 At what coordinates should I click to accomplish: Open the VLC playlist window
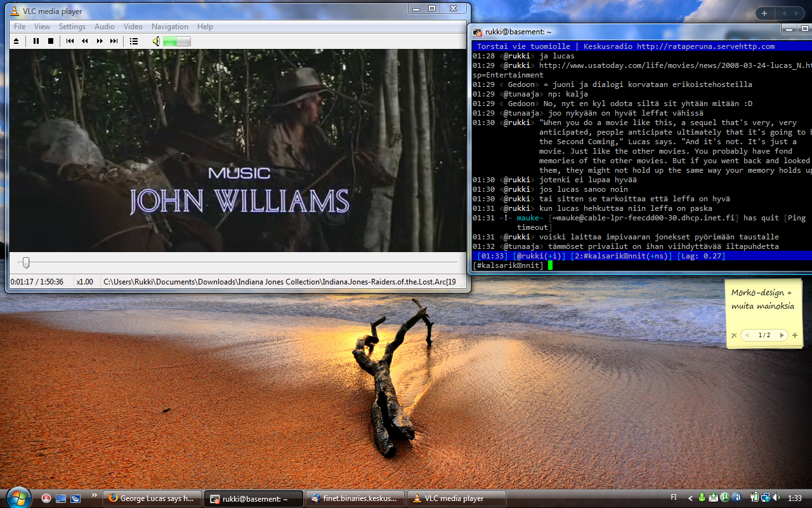134,41
